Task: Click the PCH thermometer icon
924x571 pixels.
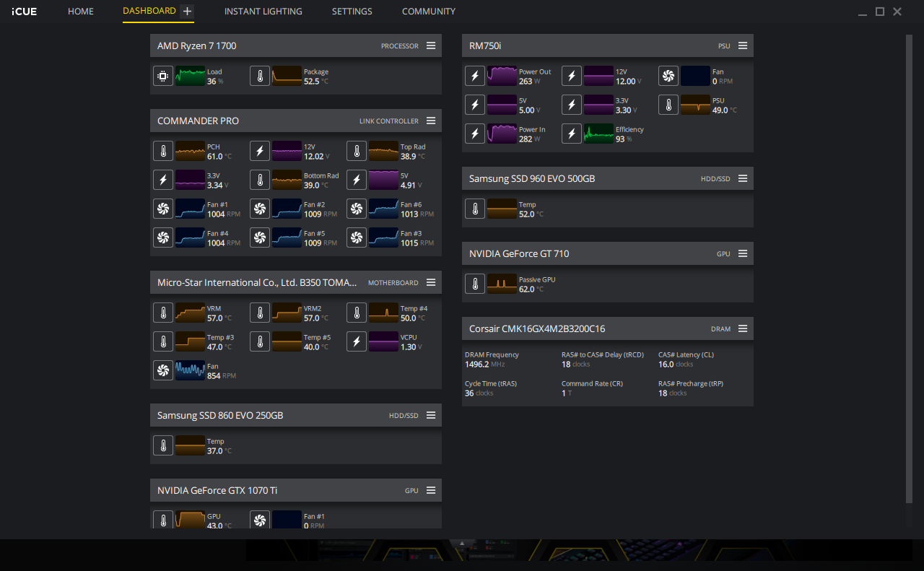Action: click(163, 151)
